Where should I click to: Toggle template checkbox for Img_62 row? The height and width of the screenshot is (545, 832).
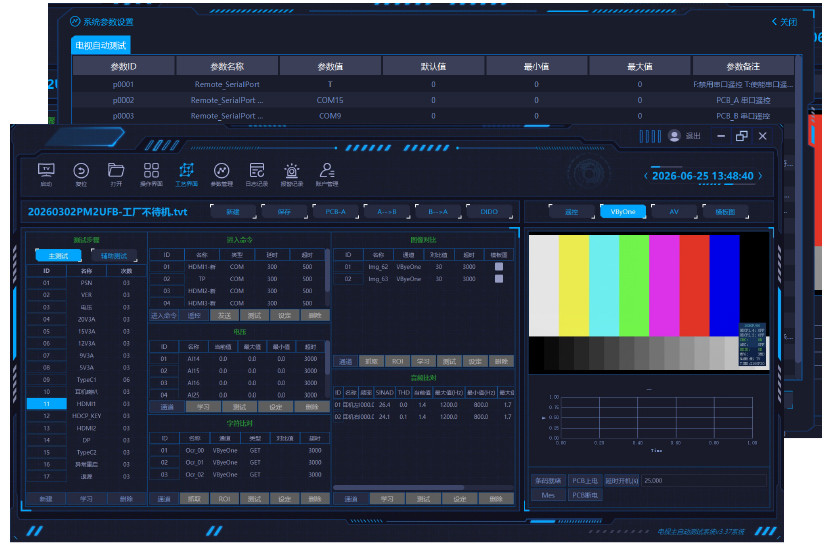pyautogui.click(x=499, y=267)
